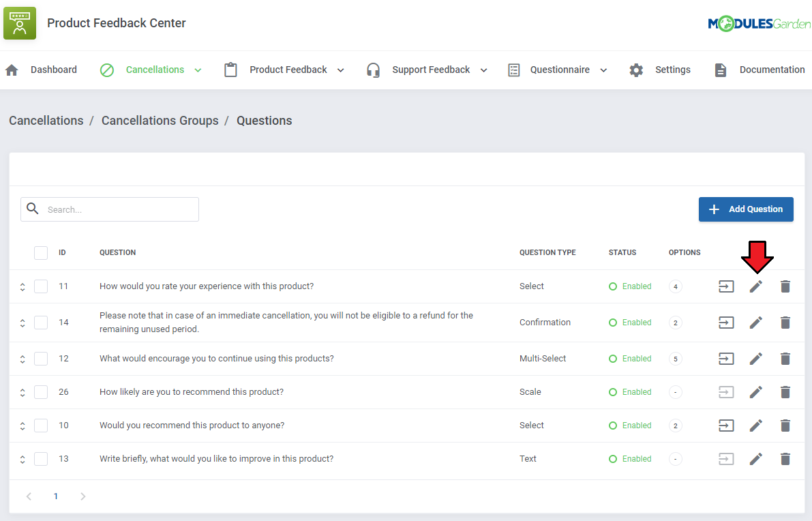812x521 pixels.
Task: Click the Cancellations circle-slash icon
Action: pos(106,70)
